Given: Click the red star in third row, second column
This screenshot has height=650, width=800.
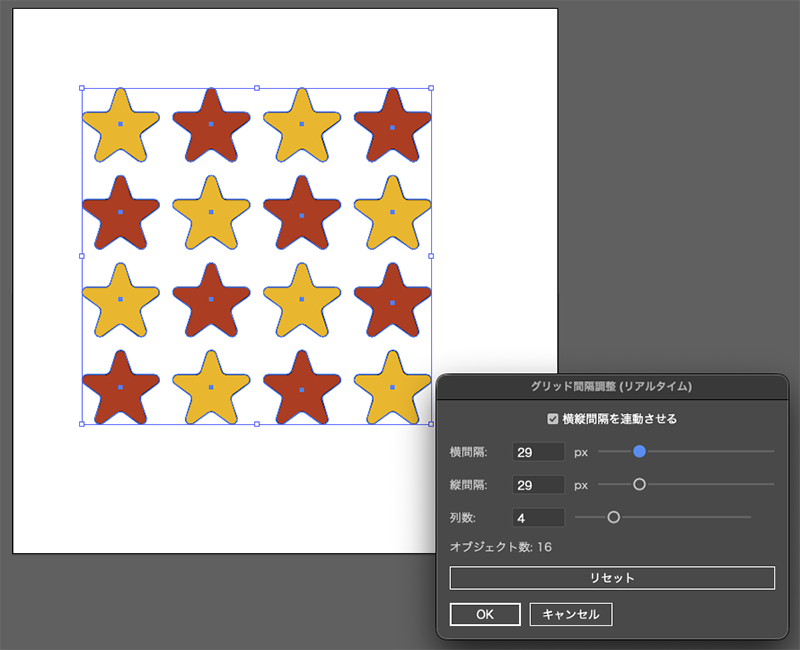Looking at the screenshot, I should coord(211,300).
